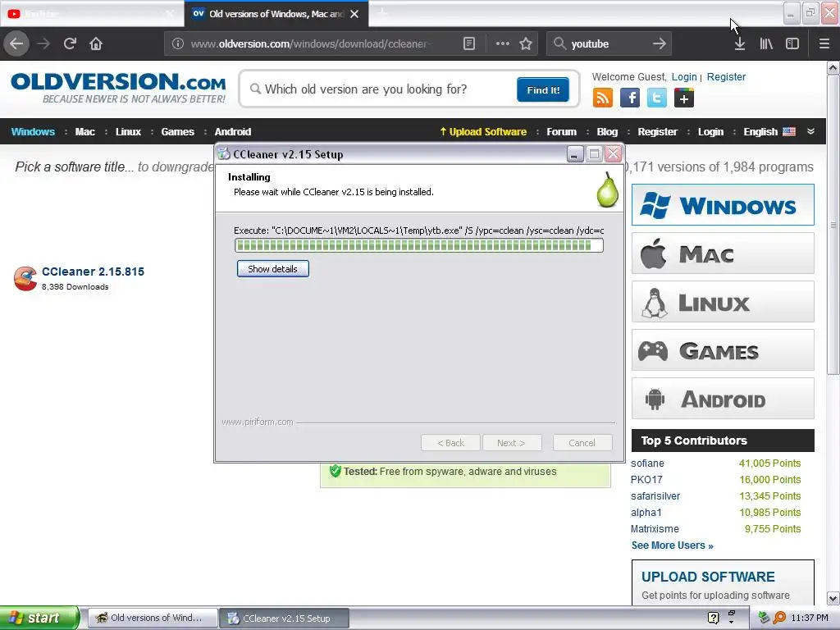This screenshot has width=840, height=630.
Task: Click the youtube search box in toolbar
Action: point(609,43)
